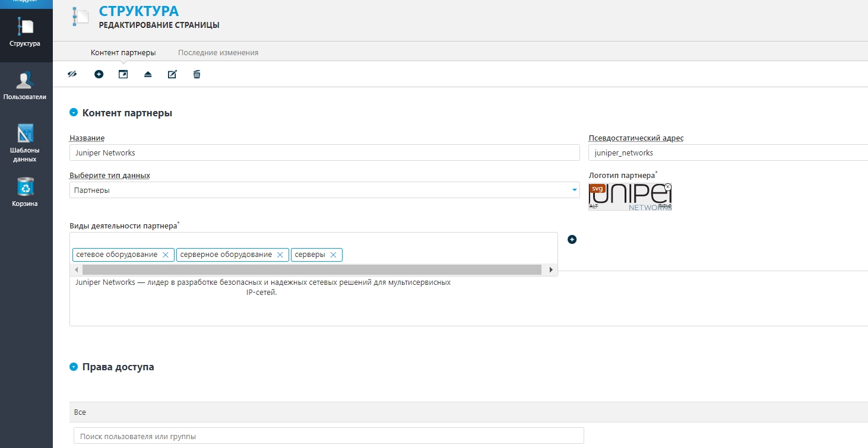Remove the серверы tag
868x448 pixels.
tap(333, 255)
